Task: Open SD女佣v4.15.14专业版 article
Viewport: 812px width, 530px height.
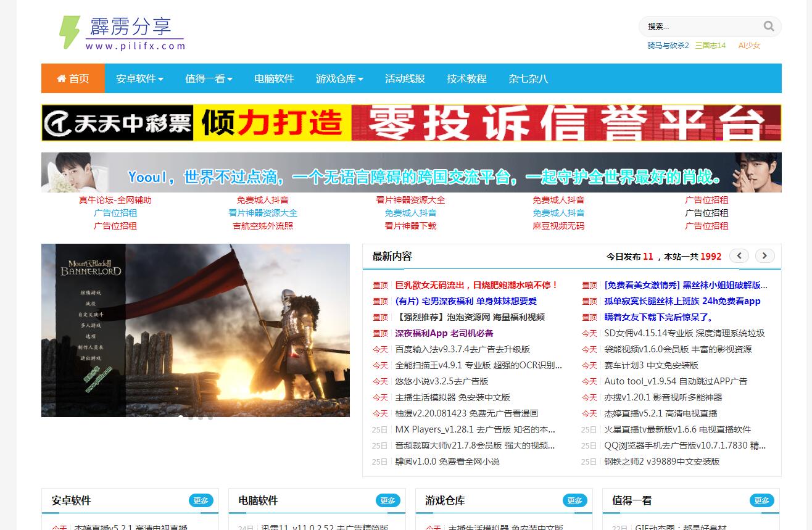Action: click(x=684, y=333)
